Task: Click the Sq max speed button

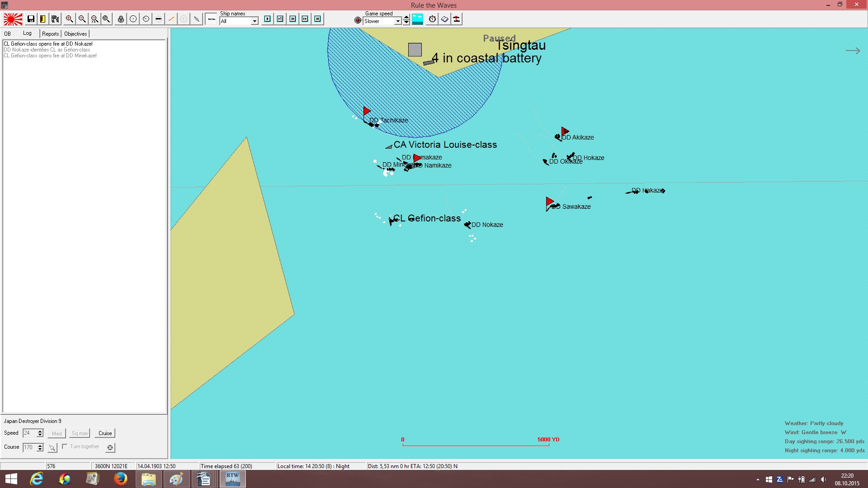Action: 80,433
